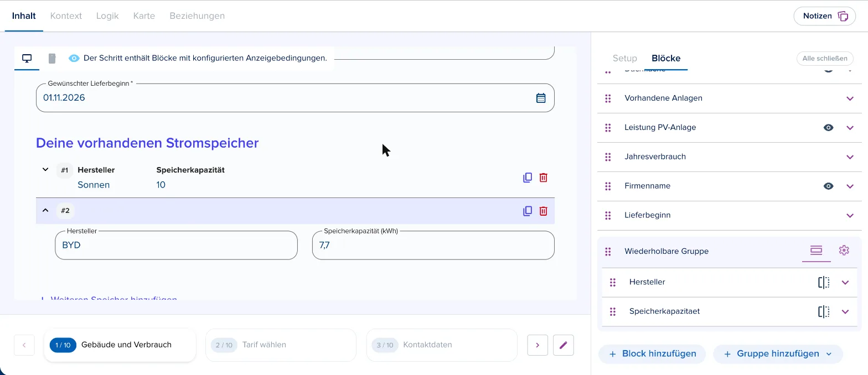Viewport: 868px width, 375px height.
Task: Expand Speicherkapazitaet sub-block
Action: click(845, 312)
